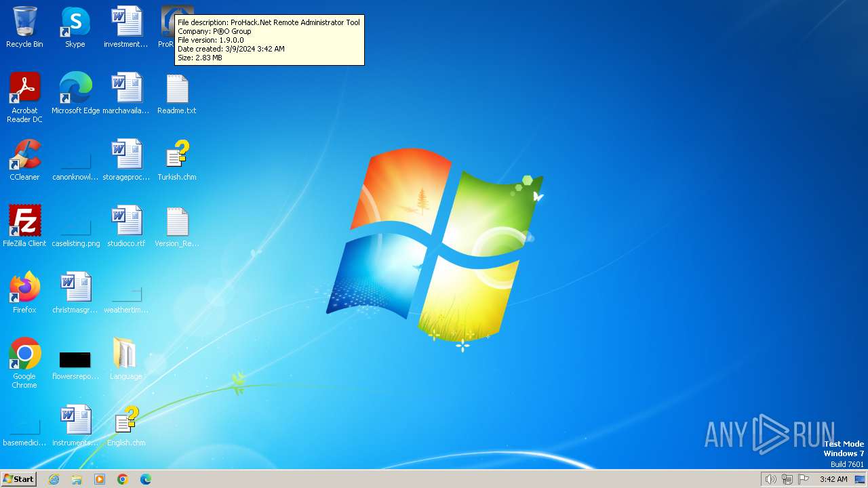Select the Microsoft Edge desktop shortcut
The height and width of the screenshot is (488, 868).
pos(75,94)
